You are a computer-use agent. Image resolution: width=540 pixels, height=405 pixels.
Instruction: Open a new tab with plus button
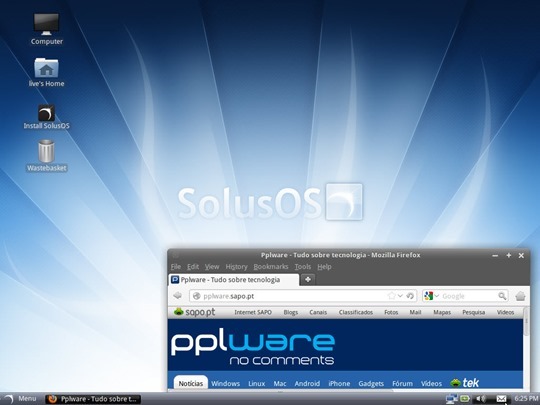(x=308, y=279)
